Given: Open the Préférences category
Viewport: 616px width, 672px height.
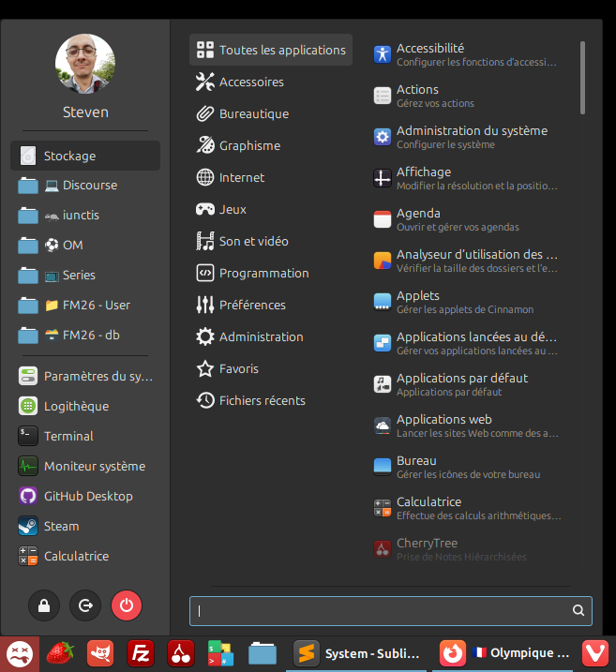Looking at the screenshot, I should coord(251,305).
